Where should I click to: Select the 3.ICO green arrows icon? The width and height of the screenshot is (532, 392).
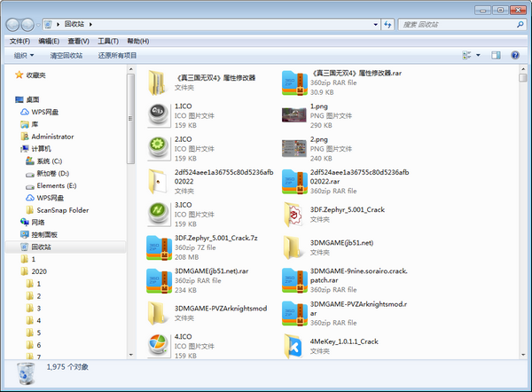pyautogui.click(x=159, y=214)
